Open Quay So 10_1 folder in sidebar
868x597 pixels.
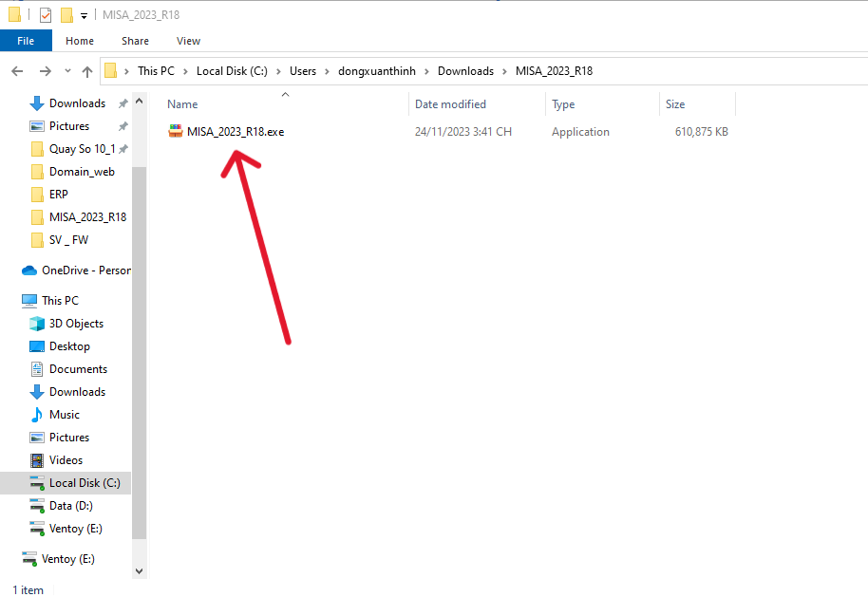tap(82, 149)
